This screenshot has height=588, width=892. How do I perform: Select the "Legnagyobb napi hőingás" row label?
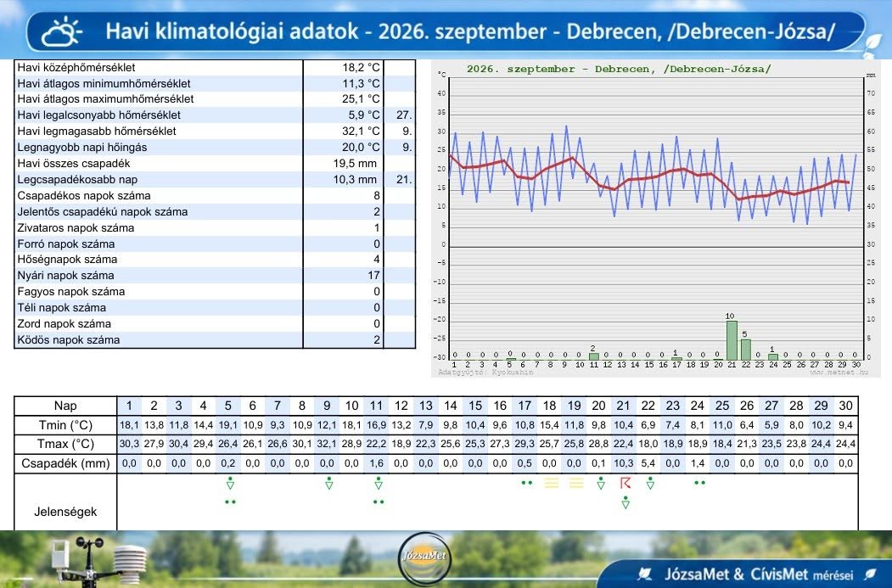[x=82, y=147]
